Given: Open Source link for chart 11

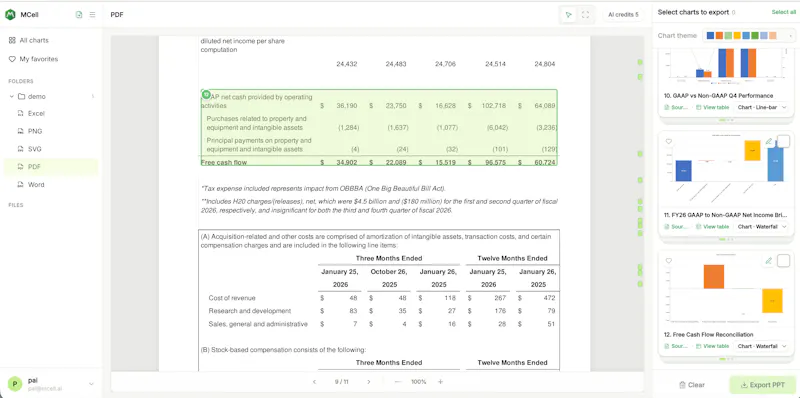Looking at the screenshot, I should click(676, 227).
